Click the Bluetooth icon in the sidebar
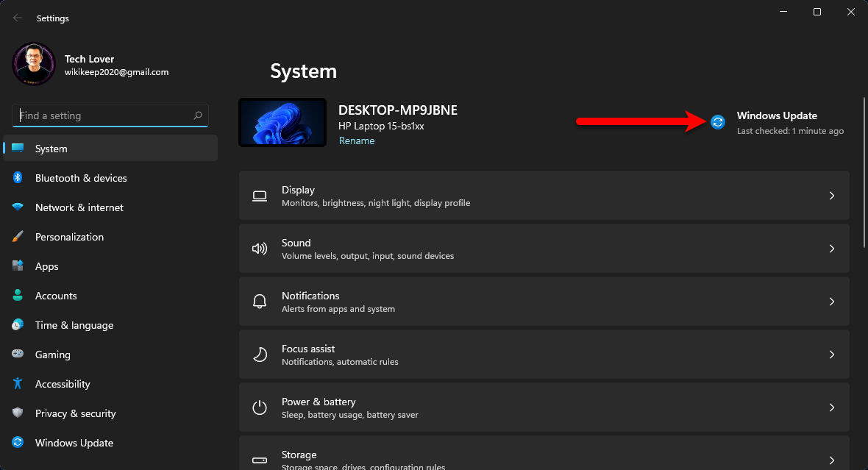This screenshot has width=868, height=470. click(18, 178)
